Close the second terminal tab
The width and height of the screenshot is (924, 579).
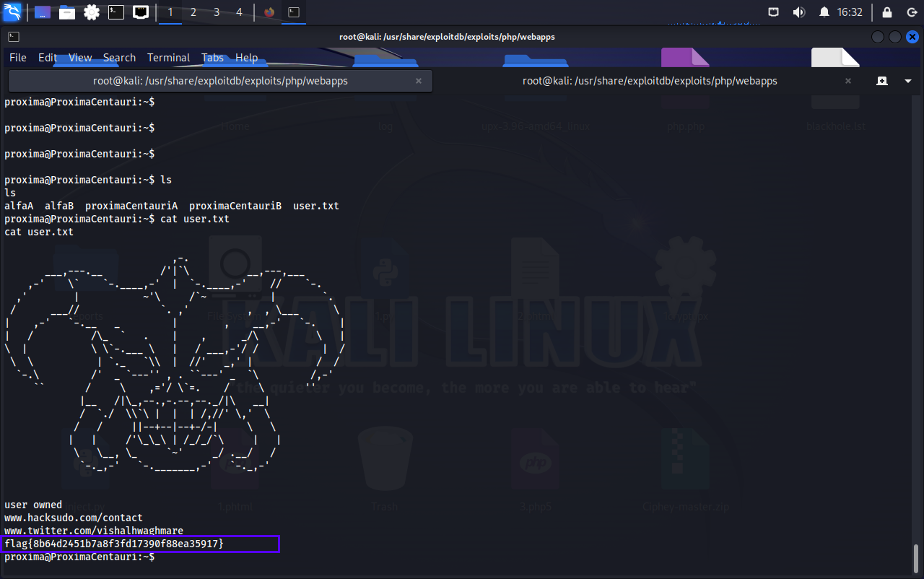tap(848, 81)
